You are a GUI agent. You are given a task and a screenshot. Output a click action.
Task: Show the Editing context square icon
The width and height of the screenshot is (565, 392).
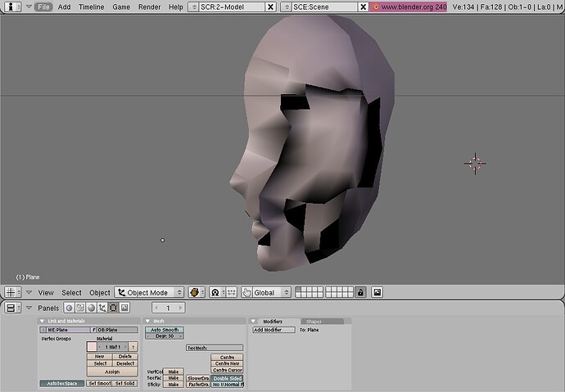tap(114, 308)
